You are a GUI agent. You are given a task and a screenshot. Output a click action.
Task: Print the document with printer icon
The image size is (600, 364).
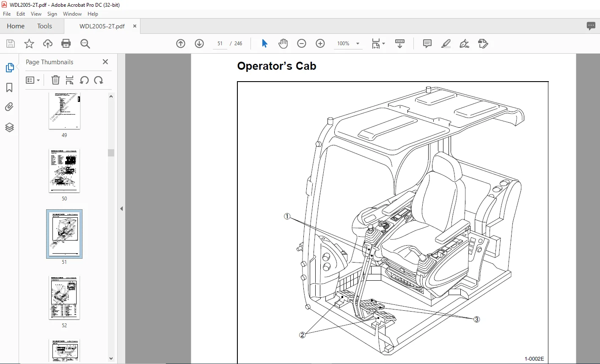tap(66, 44)
